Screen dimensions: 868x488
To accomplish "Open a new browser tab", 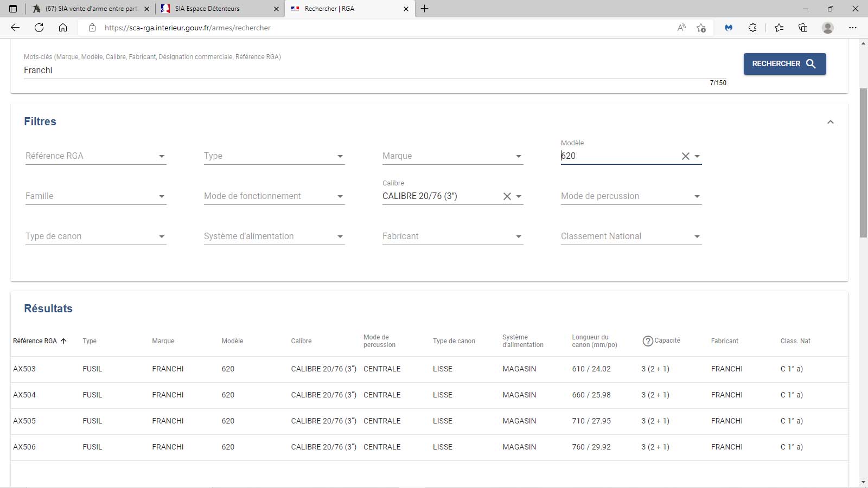I will (x=425, y=9).
